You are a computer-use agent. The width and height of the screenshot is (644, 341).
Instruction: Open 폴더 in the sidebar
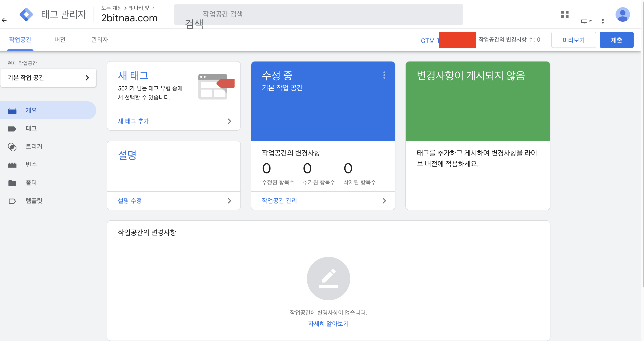tap(31, 183)
